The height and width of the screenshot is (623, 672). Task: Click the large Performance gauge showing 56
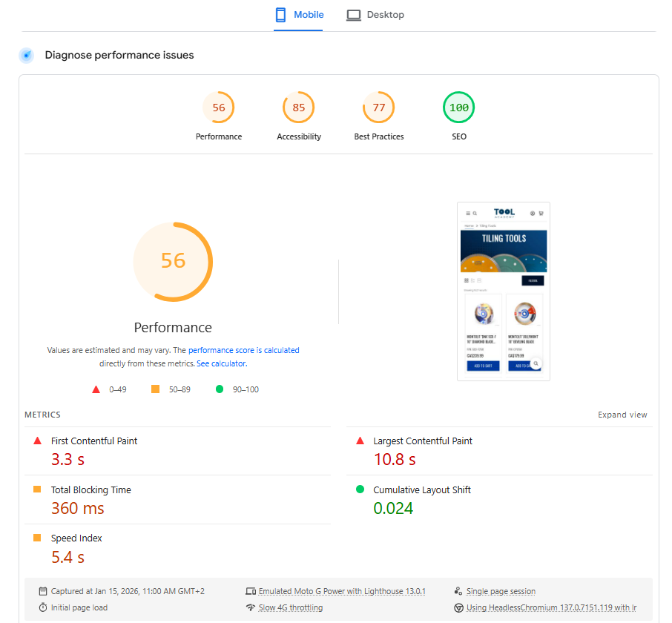pyautogui.click(x=173, y=262)
